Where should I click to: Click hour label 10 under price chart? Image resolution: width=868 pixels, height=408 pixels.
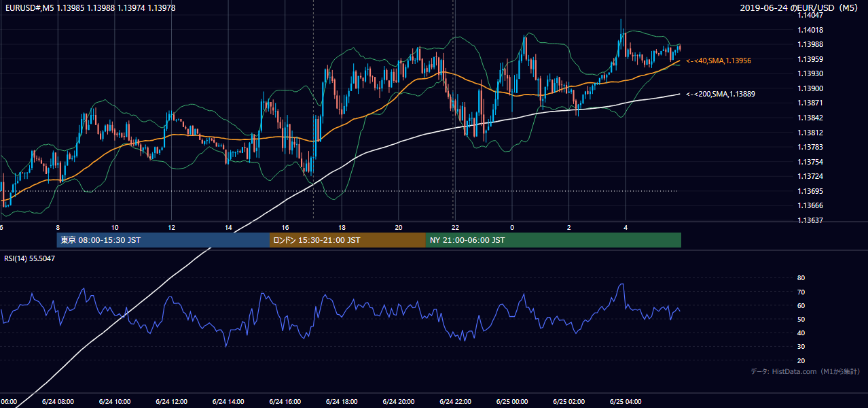[x=115, y=227]
